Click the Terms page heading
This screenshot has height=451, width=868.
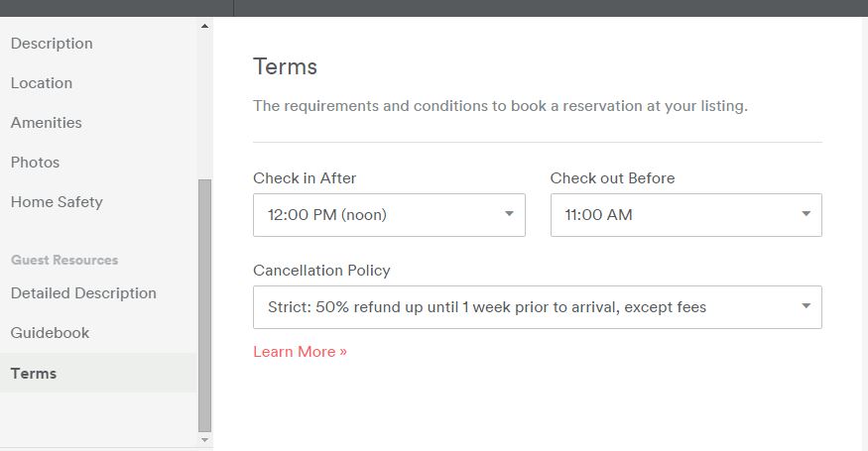tap(285, 67)
